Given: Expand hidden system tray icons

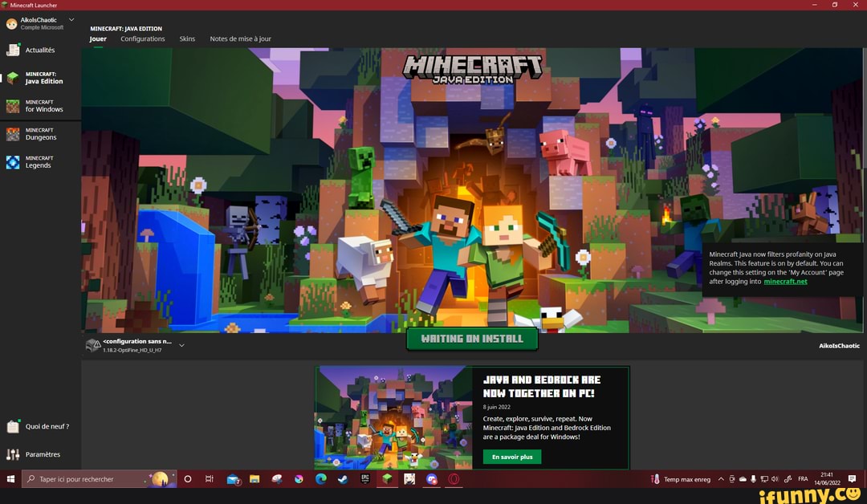Looking at the screenshot, I should click(x=720, y=478).
